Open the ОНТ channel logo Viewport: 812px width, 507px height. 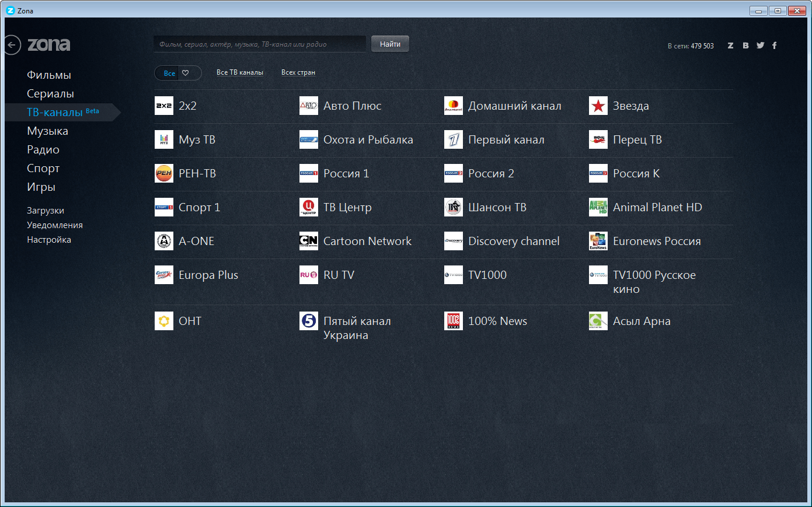click(x=164, y=321)
